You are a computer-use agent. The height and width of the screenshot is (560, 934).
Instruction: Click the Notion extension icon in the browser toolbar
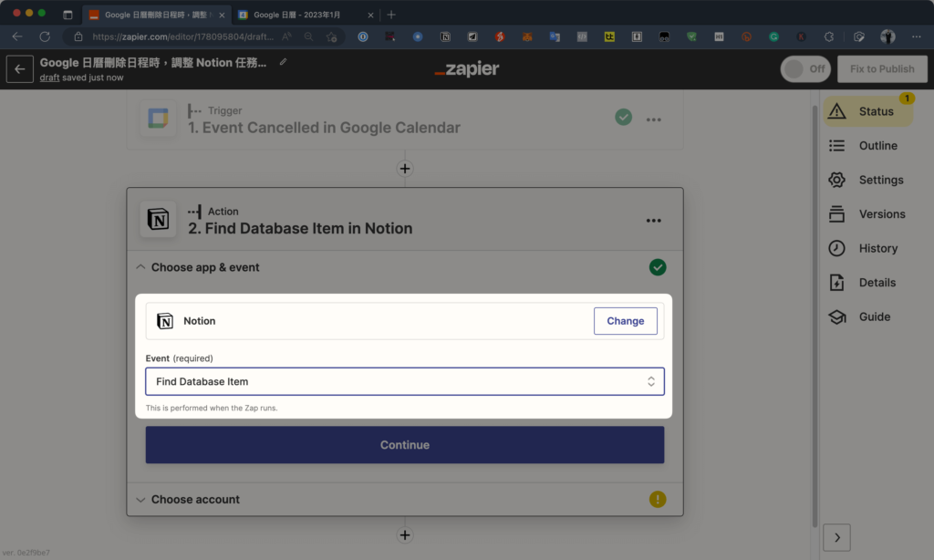(445, 36)
